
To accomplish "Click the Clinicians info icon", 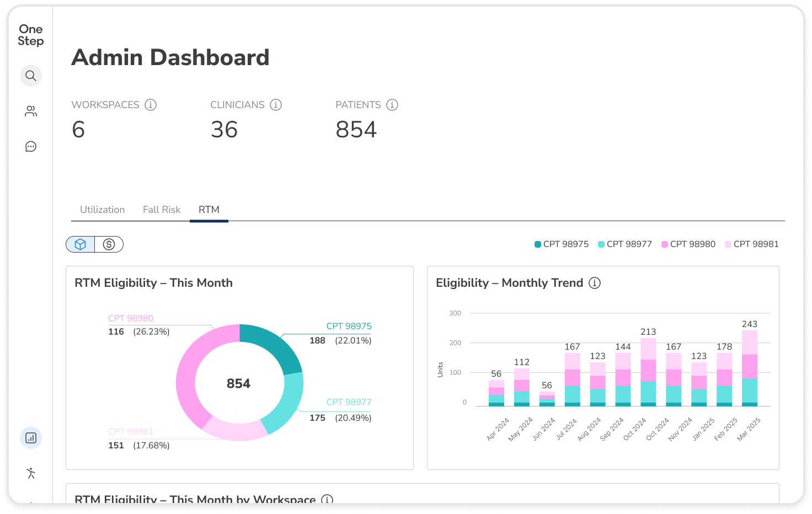I will tap(276, 105).
